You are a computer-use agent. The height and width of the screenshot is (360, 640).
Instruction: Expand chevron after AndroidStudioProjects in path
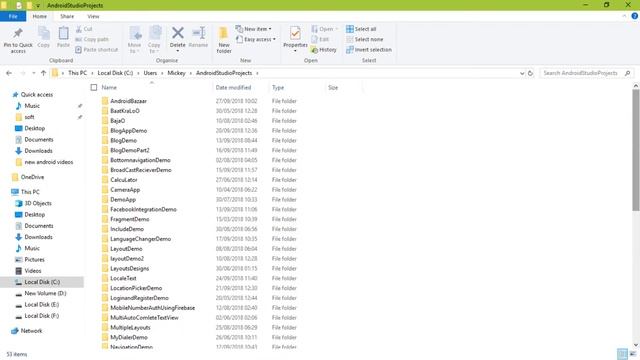click(257, 73)
